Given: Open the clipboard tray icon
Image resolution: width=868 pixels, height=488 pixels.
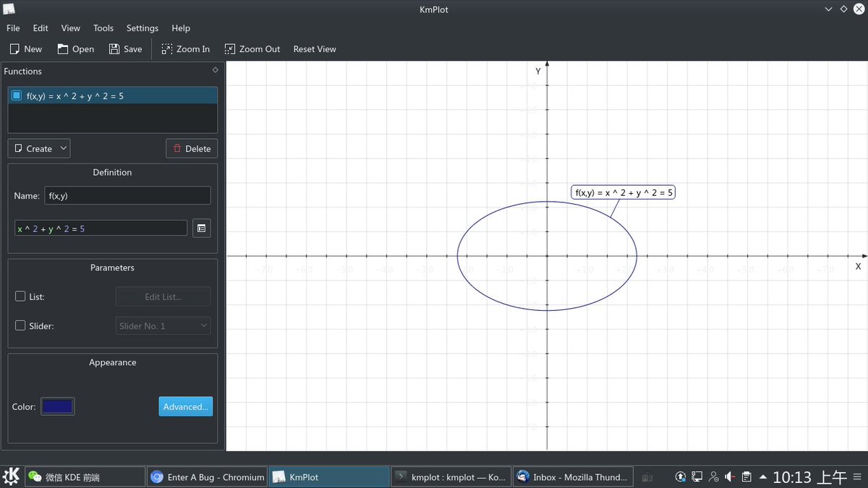Looking at the screenshot, I should click(x=747, y=477).
